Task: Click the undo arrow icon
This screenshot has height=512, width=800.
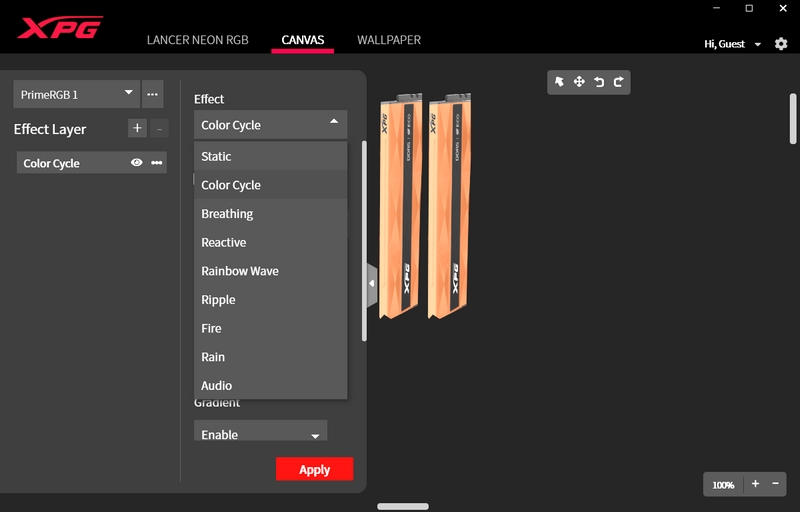Action: click(599, 82)
